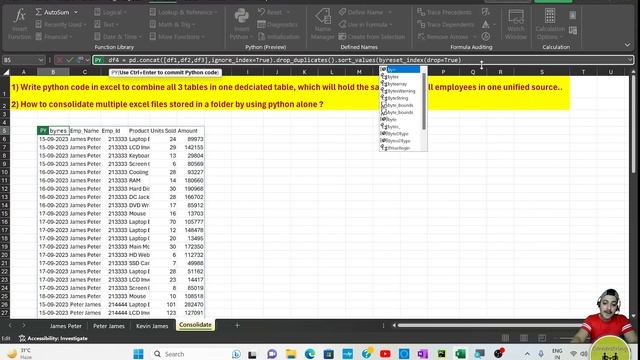Click Trace Precedents
This screenshot has height=360, width=640.
point(444,12)
